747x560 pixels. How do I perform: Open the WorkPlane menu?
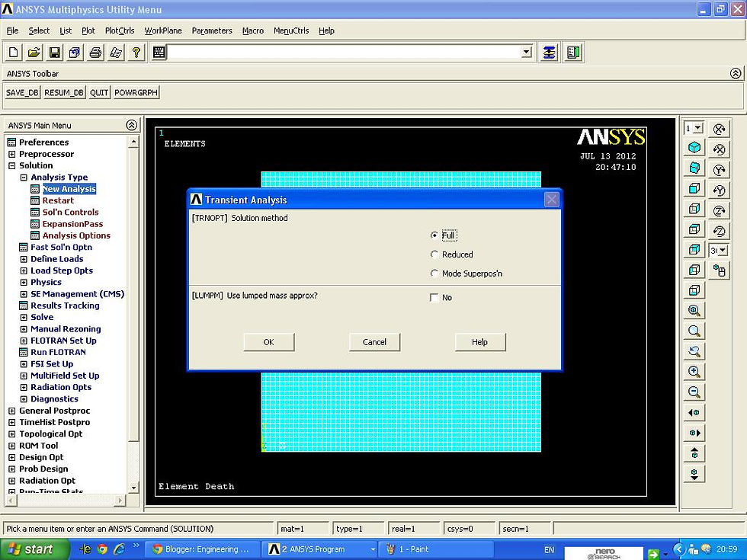[163, 30]
